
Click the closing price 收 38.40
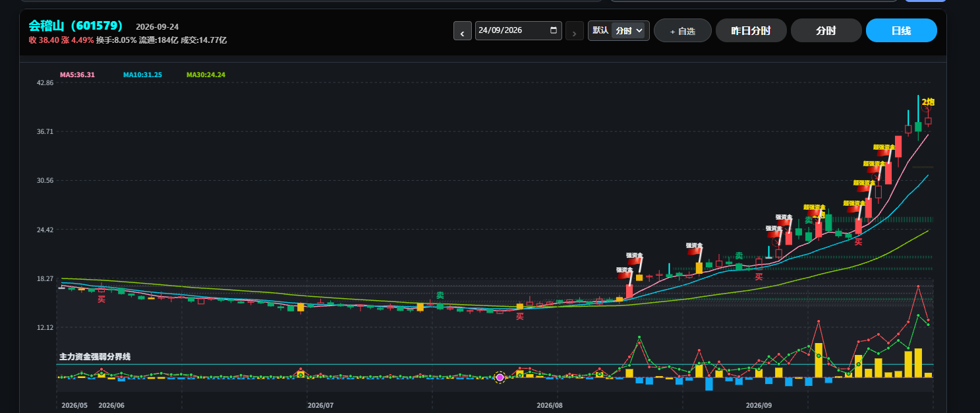point(44,40)
